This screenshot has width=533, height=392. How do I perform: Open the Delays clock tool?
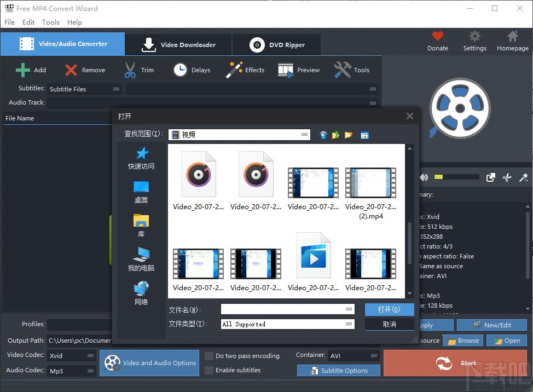(x=180, y=70)
